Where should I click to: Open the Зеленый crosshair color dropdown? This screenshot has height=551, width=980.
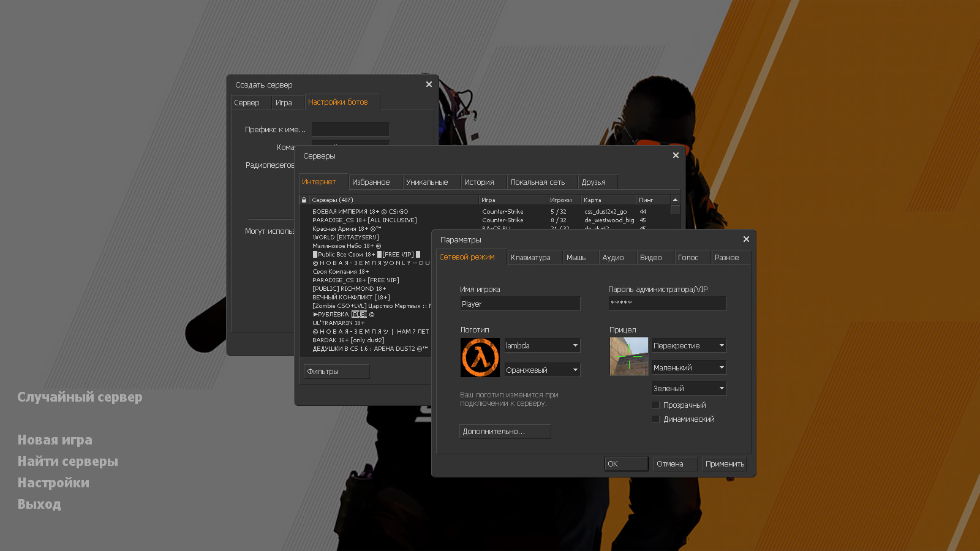pos(689,389)
